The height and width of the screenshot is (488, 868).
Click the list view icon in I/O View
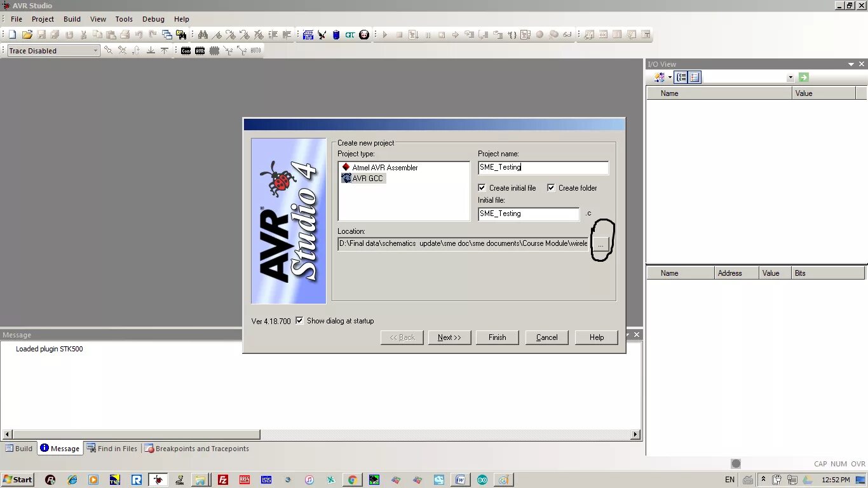pyautogui.click(x=695, y=78)
